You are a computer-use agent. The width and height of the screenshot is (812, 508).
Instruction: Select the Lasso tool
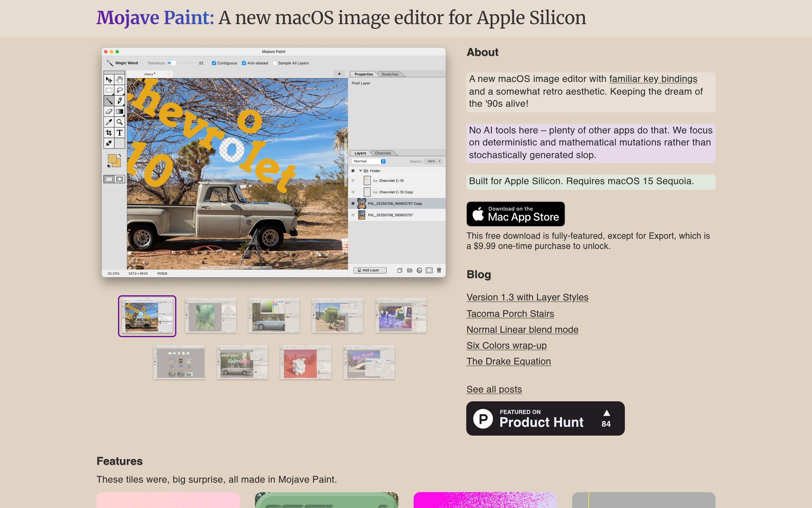click(120, 90)
